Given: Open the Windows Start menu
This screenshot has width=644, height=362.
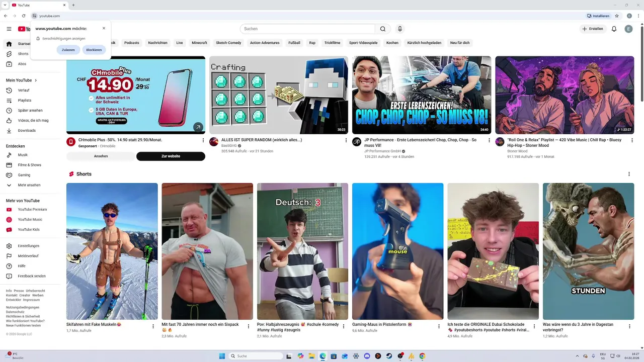Looking at the screenshot, I should 222,356.
